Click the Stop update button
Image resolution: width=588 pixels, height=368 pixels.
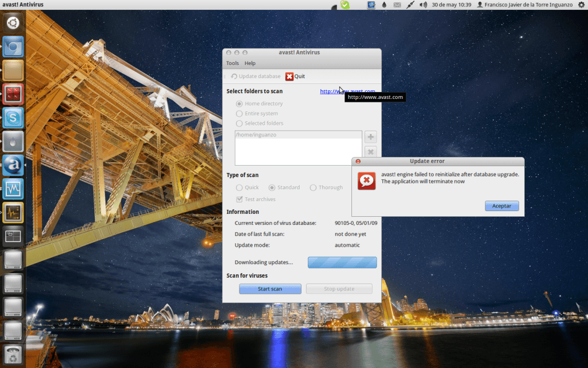click(x=339, y=289)
